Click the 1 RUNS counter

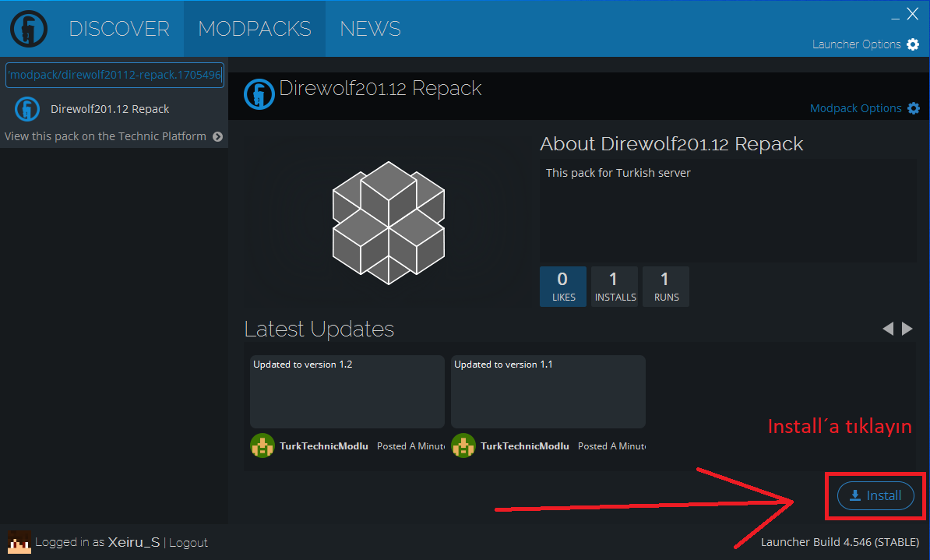665,287
